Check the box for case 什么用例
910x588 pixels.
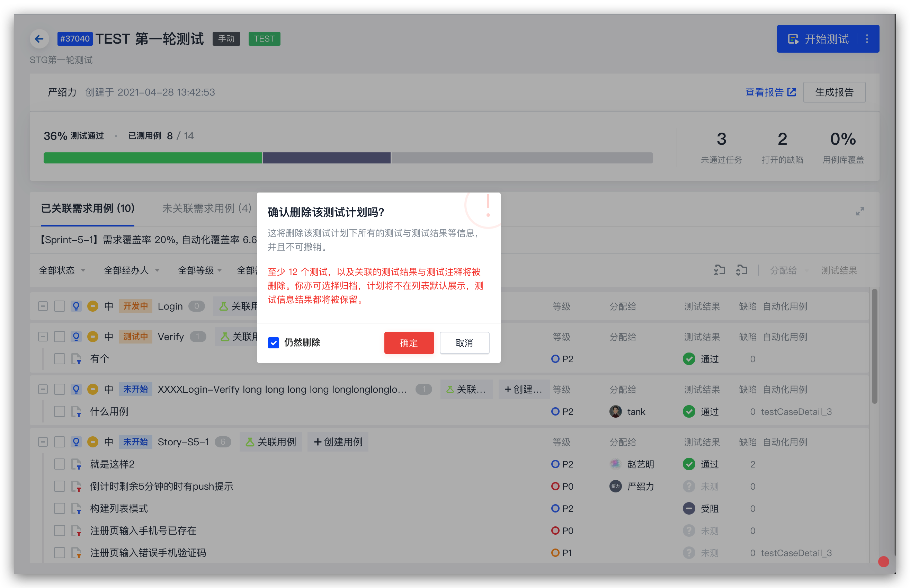60,412
